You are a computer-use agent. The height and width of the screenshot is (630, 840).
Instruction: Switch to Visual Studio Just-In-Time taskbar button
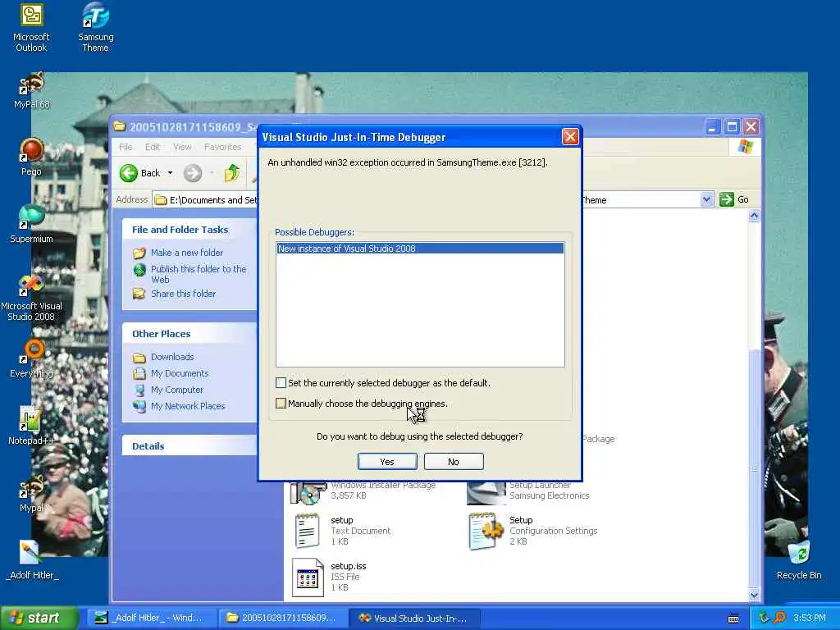pos(414,618)
